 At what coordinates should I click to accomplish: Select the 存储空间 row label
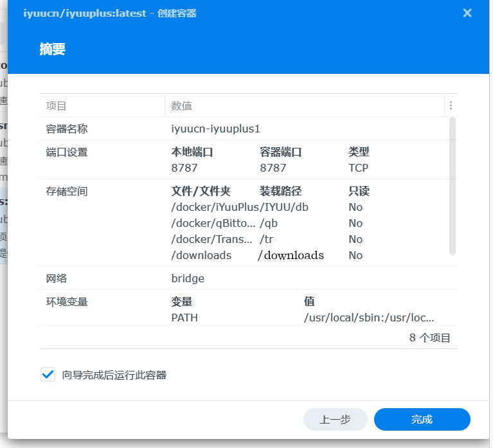point(67,191)
